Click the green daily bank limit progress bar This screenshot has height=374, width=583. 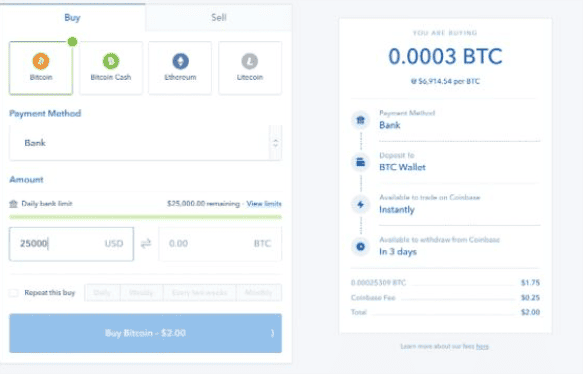pos(145,217)
